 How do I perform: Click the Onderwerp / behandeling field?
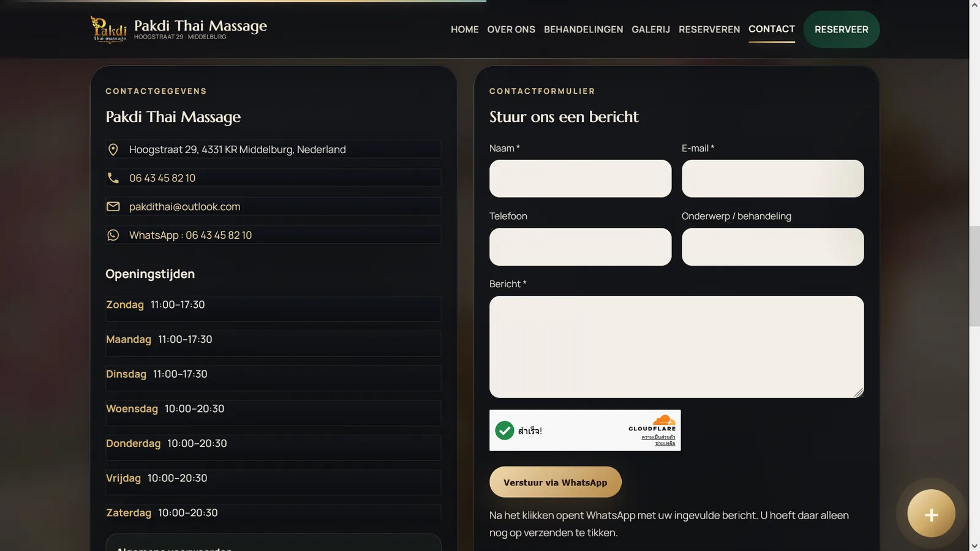(x=772, y=247)
